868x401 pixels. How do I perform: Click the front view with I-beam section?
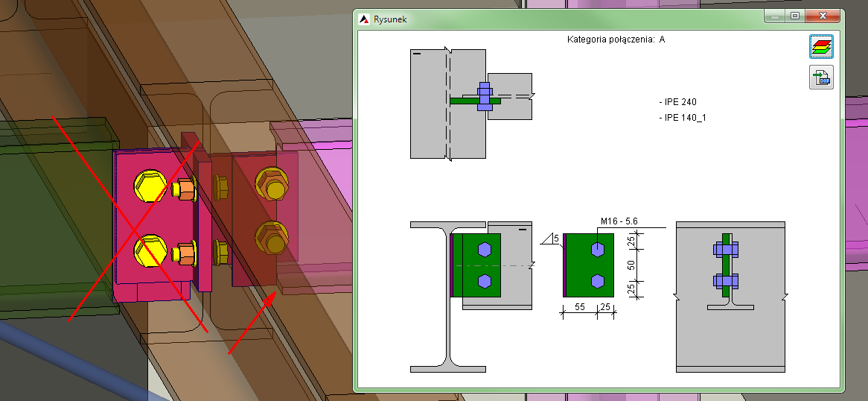(471, 297)
